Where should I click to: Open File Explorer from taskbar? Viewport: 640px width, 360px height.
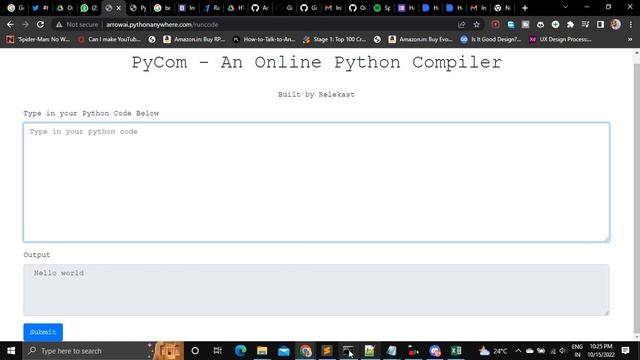(262, 351)
